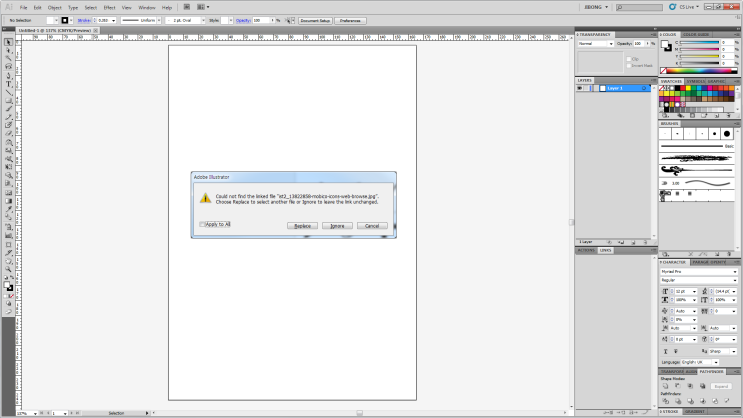The image size is (743, 418).
Task: Adjust the Cyan (C) slider in Color panel
Action: 699,43
